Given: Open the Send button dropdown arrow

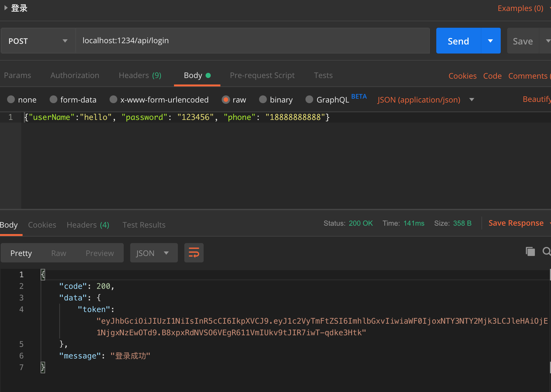Looking at the screenshot, I should point(490,41).
